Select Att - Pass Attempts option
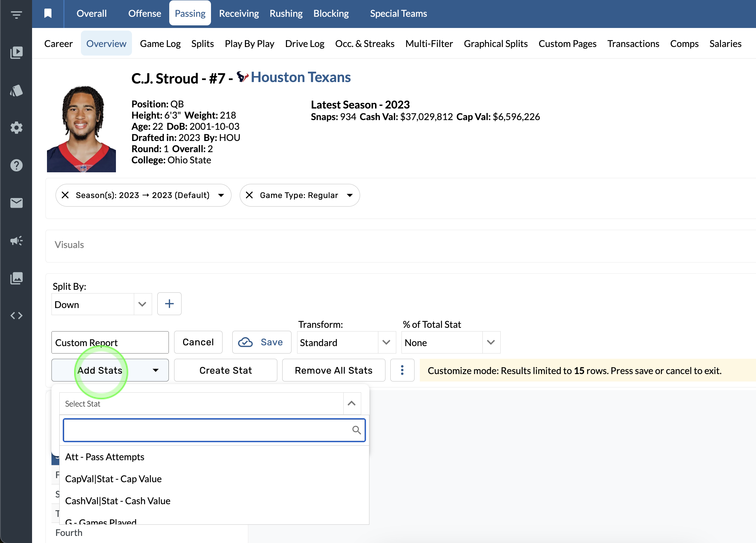 (105, 457)
